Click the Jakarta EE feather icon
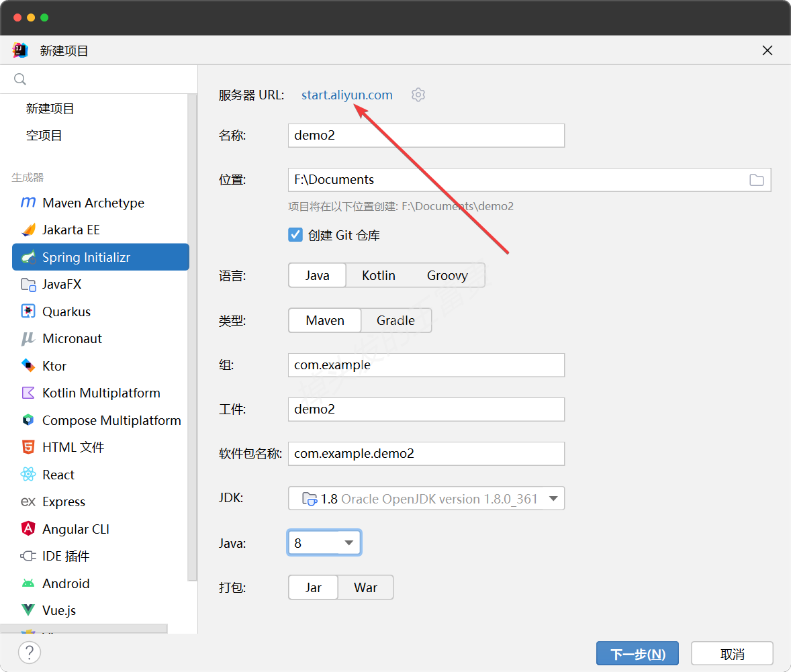 point(28,230)
